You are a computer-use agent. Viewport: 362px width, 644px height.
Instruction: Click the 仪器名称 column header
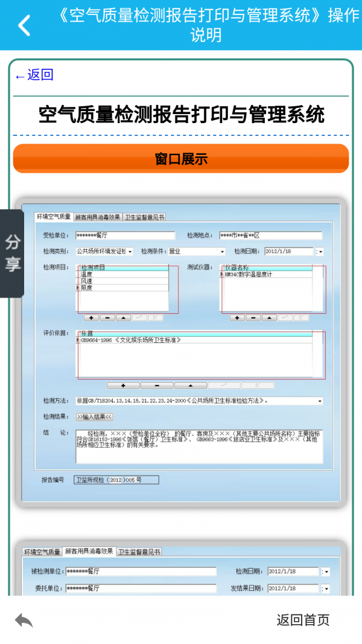click(266, 268)
